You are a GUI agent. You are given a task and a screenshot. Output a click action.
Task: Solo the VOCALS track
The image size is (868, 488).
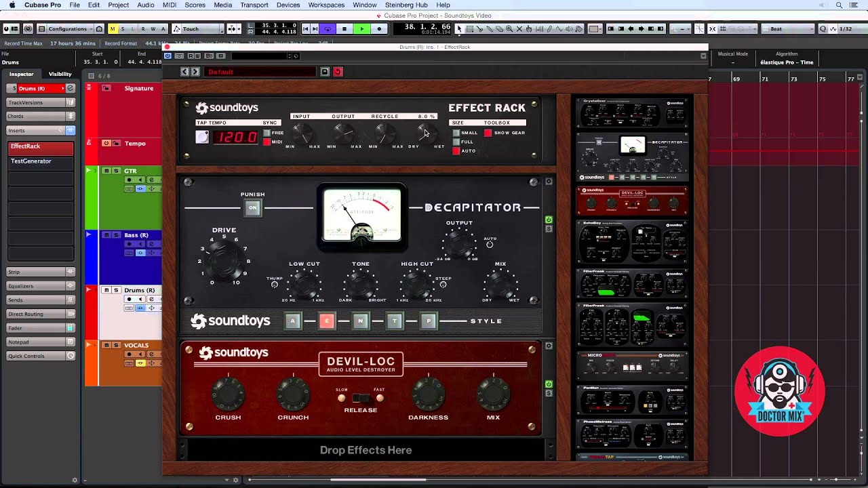[116, 345]
